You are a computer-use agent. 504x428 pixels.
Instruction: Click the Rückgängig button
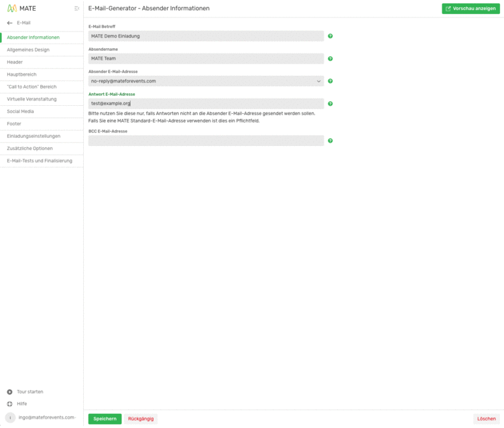pos(141,419)
